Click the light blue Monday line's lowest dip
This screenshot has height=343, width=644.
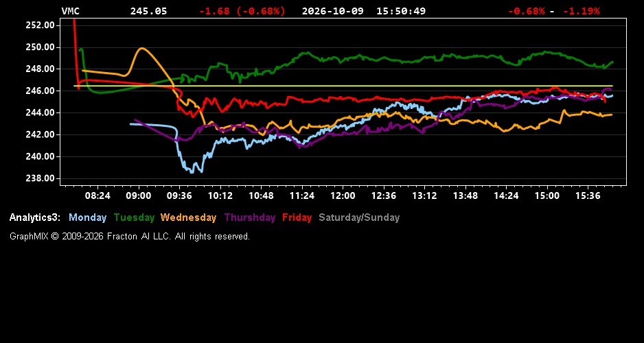(x=192, y=172)
